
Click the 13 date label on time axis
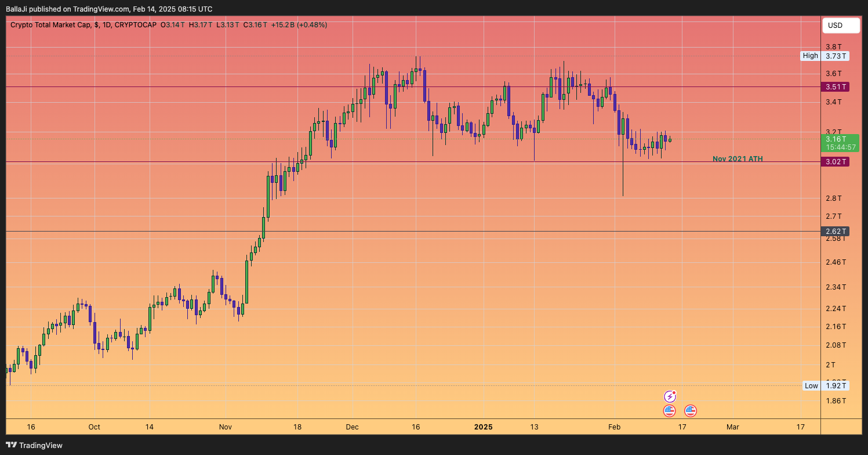click(534, 427)
